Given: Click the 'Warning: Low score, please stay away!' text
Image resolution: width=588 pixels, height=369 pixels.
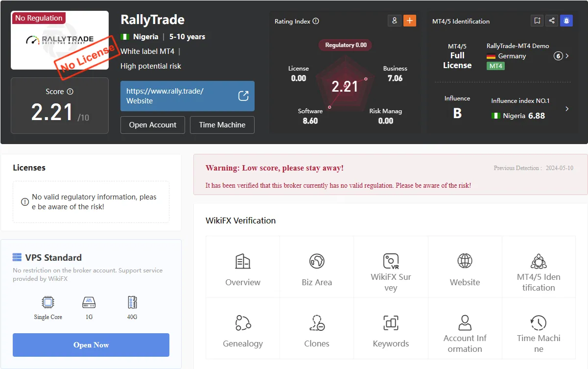Looking at the screenshot, I should (x=275, y=168).
